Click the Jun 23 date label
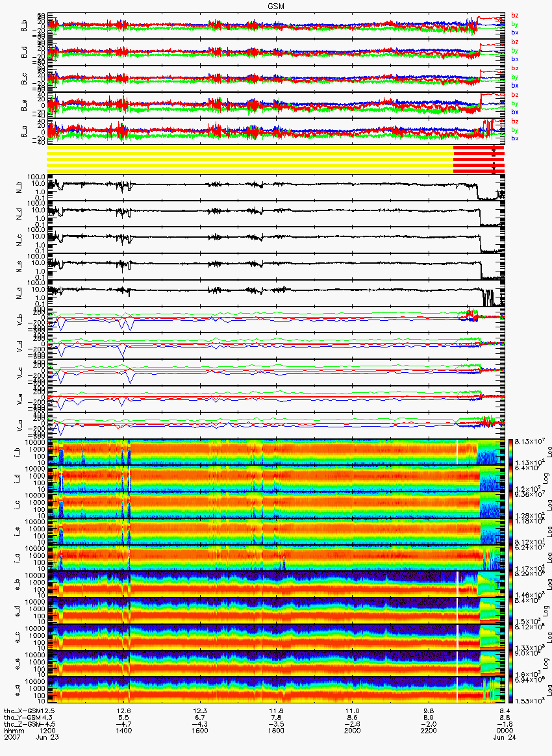Viewport: 552px width, 756px height. click(47, 737)
